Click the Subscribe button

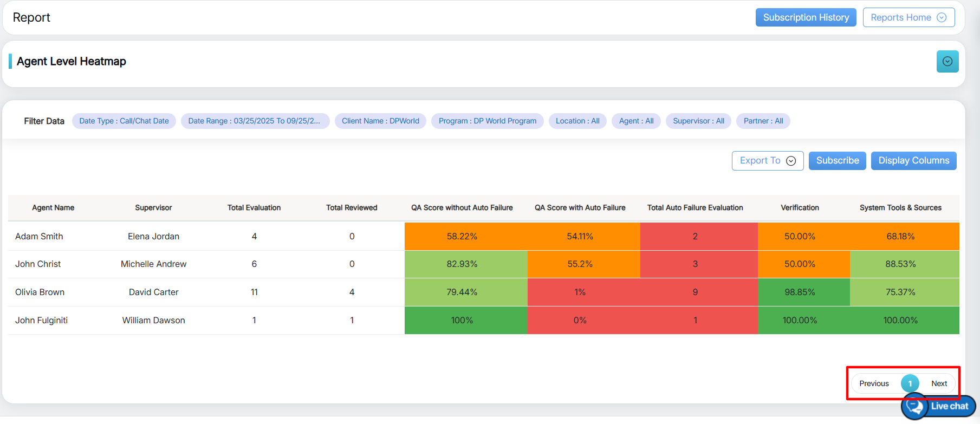837,161
